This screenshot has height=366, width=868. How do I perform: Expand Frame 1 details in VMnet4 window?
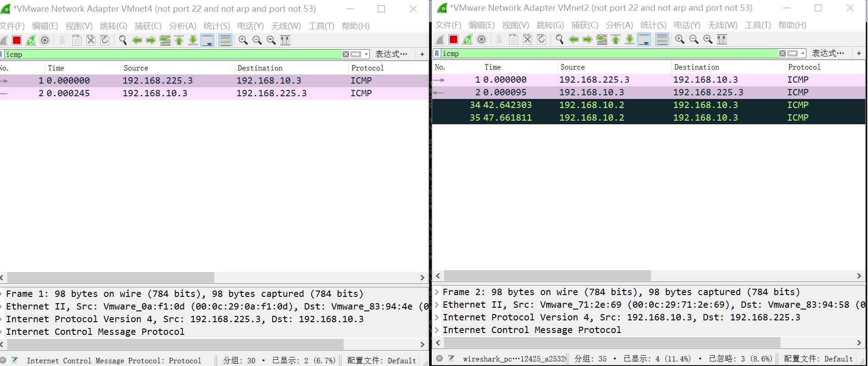tap(1, 294)
